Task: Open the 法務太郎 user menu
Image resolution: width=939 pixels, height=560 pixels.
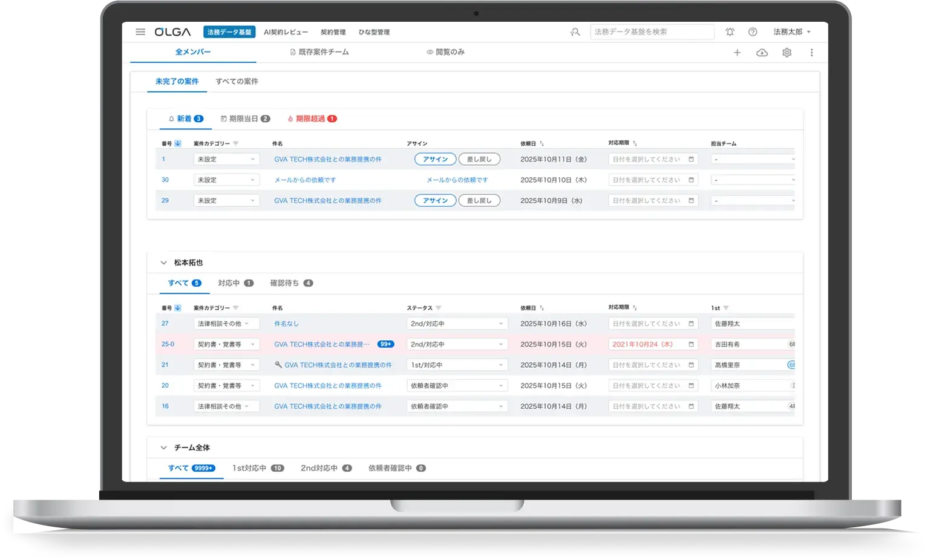Action: (791, 32)
